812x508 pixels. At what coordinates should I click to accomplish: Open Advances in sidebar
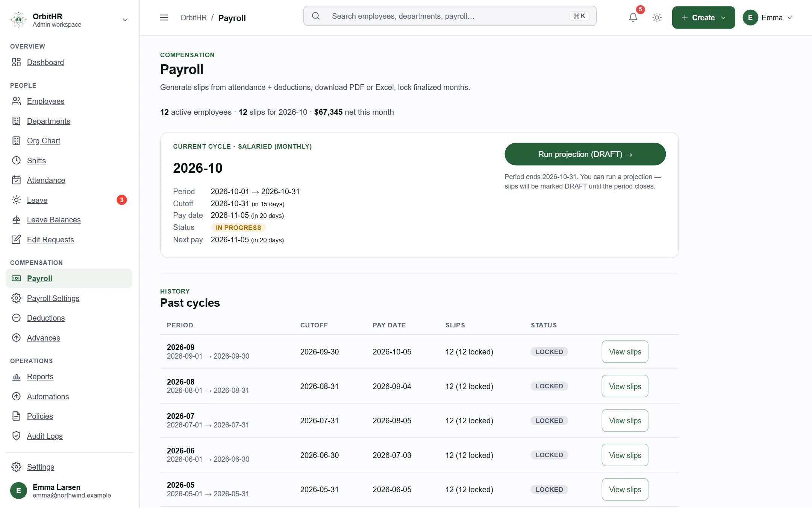point(44,338)
